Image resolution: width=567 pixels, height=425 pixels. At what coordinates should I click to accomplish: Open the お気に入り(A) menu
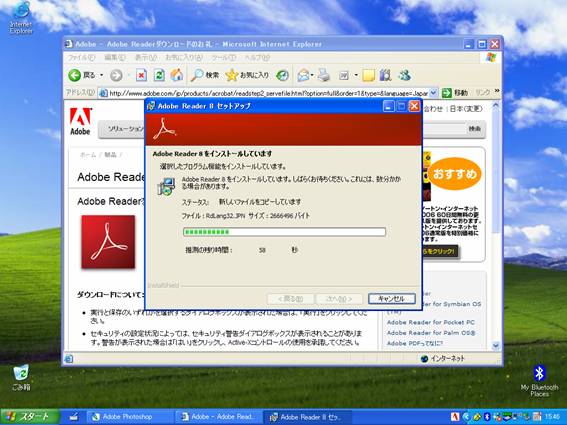click(x=184, y=58)
